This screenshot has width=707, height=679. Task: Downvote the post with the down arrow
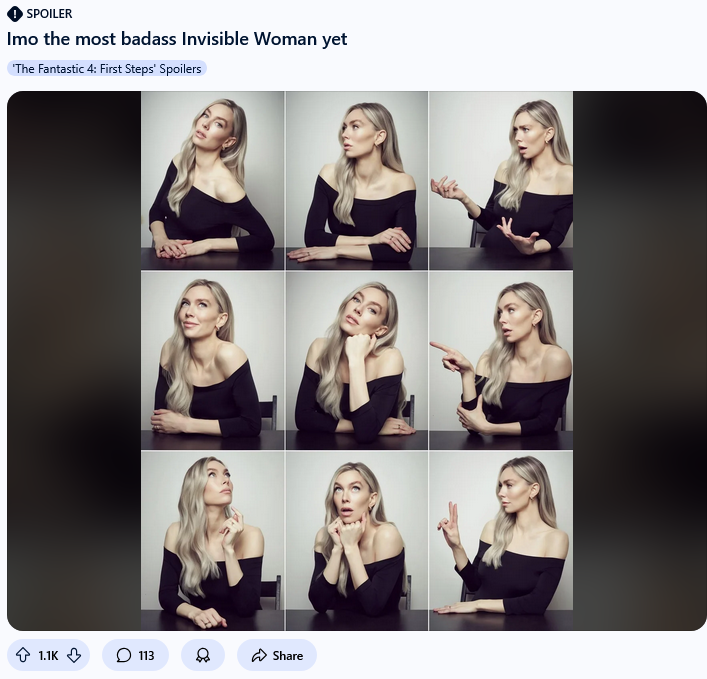tap(74, 655)
